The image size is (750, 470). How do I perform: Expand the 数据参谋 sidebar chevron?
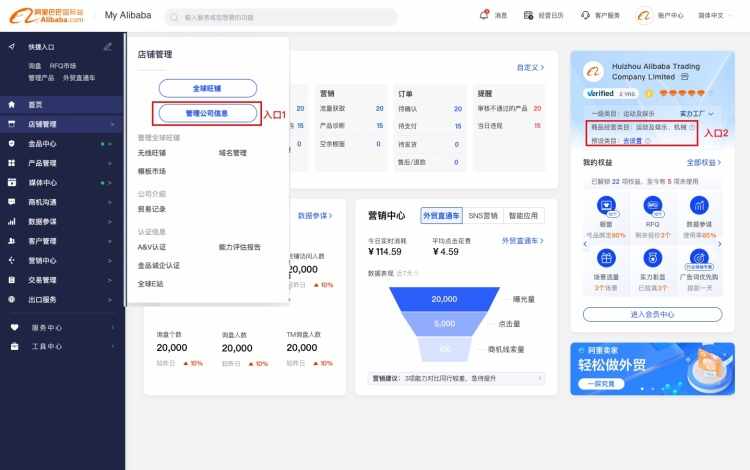pyautogui.click(x=110, y=222)
